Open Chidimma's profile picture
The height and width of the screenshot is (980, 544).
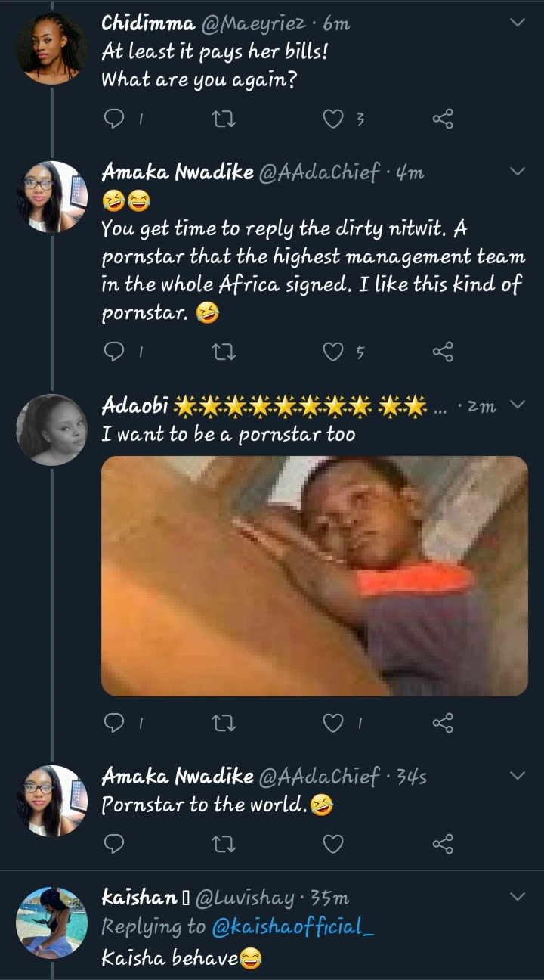pos(51,46)
